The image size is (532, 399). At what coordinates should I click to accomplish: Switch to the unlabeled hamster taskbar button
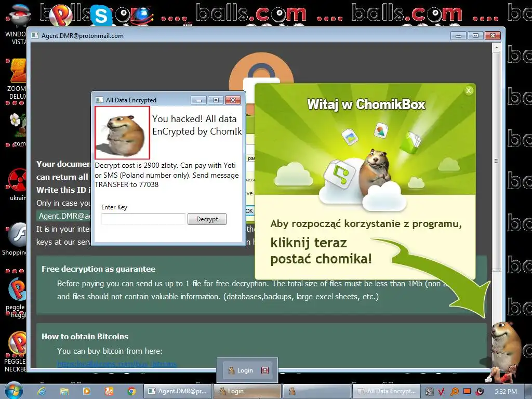316,391
